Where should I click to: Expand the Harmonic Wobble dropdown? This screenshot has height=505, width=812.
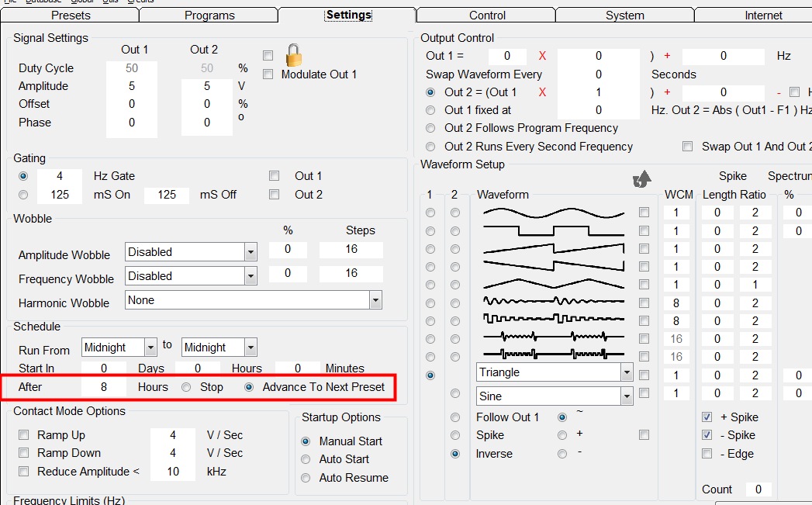375,300
